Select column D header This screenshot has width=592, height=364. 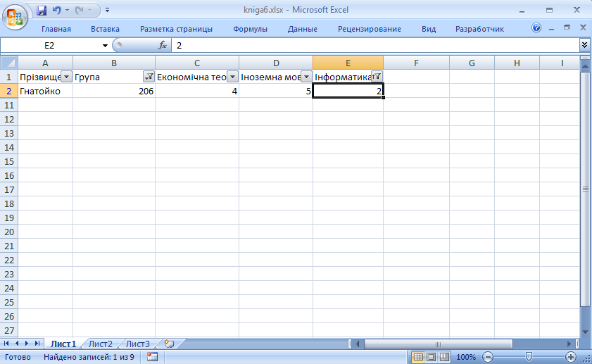(276, 63)
